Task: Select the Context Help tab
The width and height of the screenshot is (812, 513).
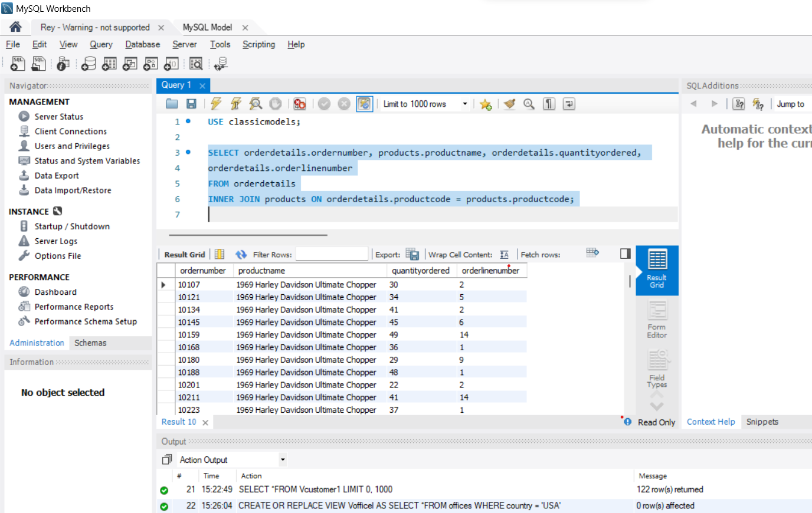Action: click(x=711, y=422)
